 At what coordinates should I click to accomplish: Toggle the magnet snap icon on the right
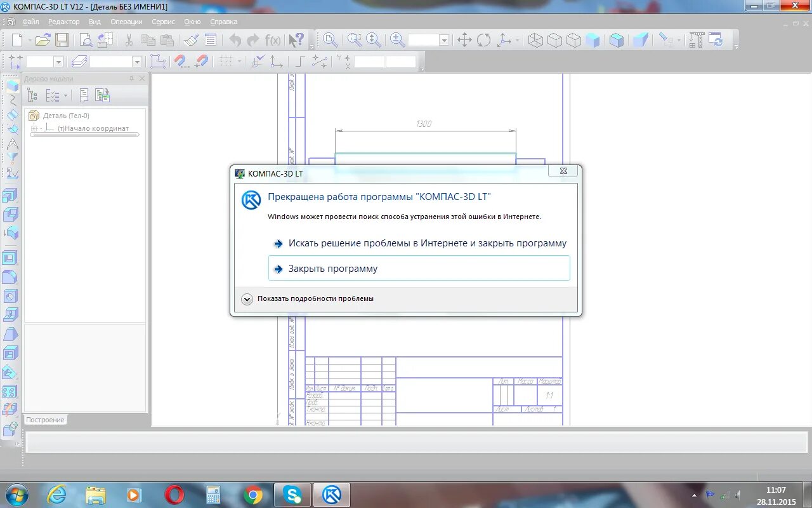point(201,61)
